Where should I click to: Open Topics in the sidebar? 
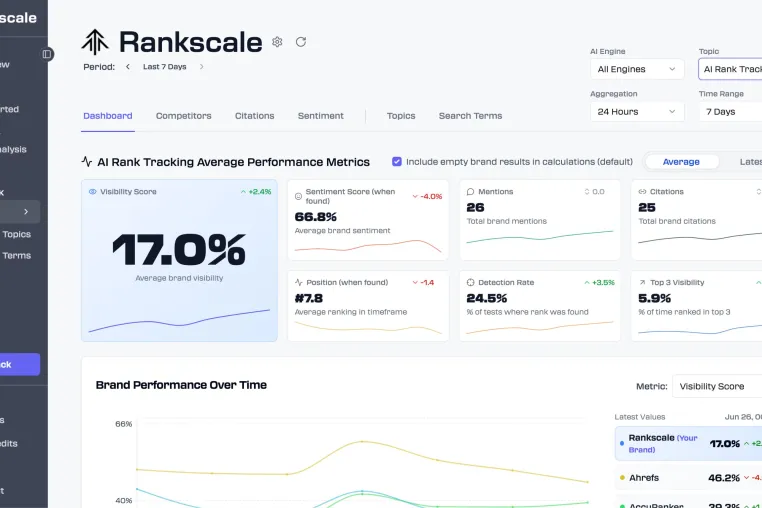(17, 234)
